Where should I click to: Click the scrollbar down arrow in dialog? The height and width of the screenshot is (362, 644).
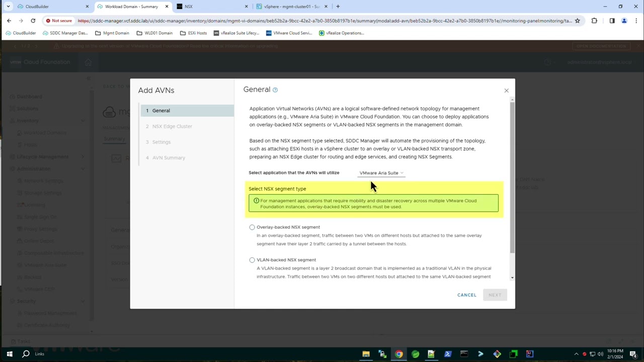tap(512, 278)
